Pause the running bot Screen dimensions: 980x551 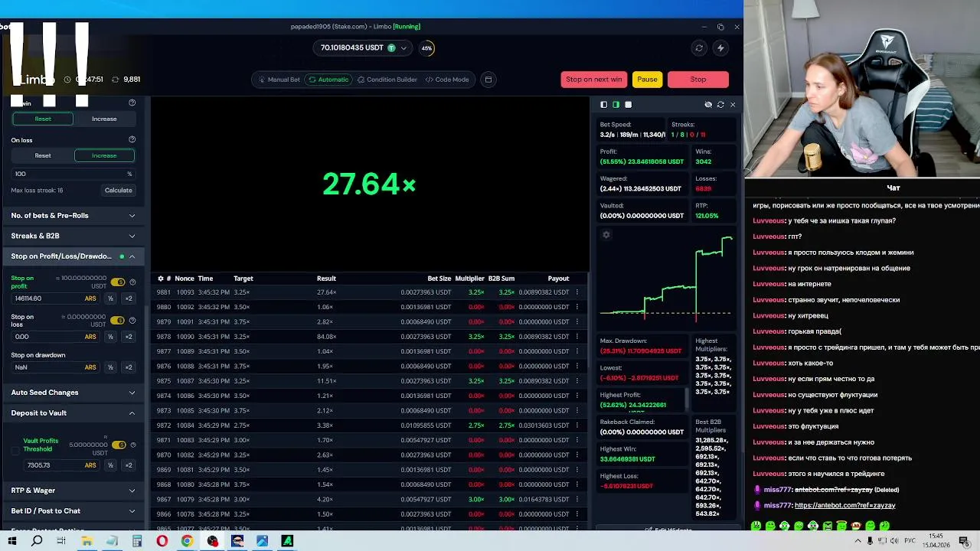[x=647, y=80]
